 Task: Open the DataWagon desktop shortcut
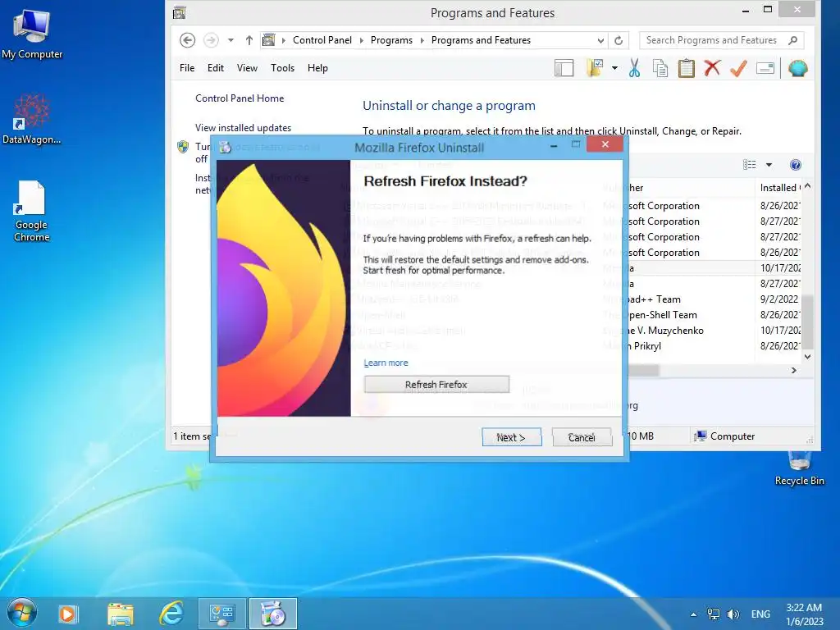coord(32,119)
